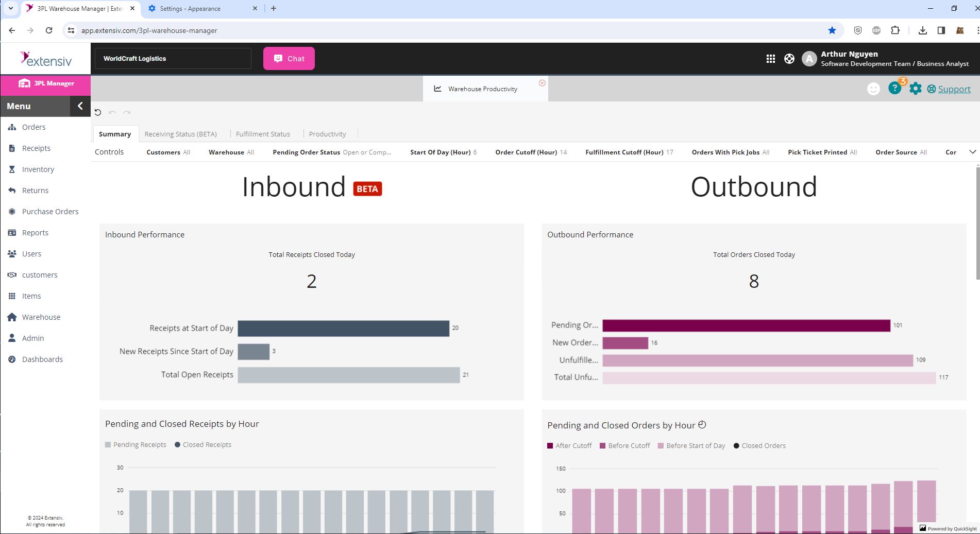Click the pink Chat button

289,59
